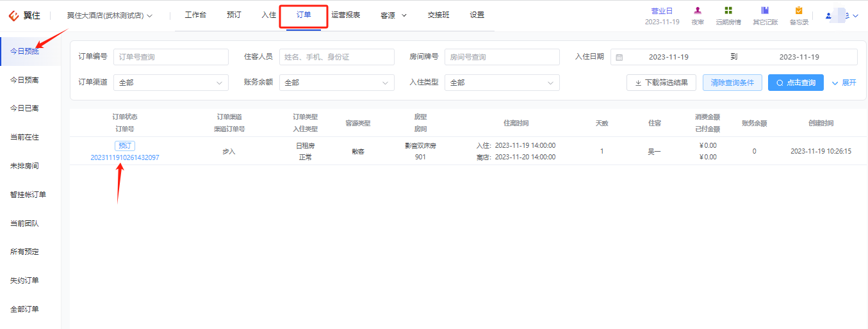Click 下载筛选结果 download button
868x329 pixels.
click(x=661, y=83)
